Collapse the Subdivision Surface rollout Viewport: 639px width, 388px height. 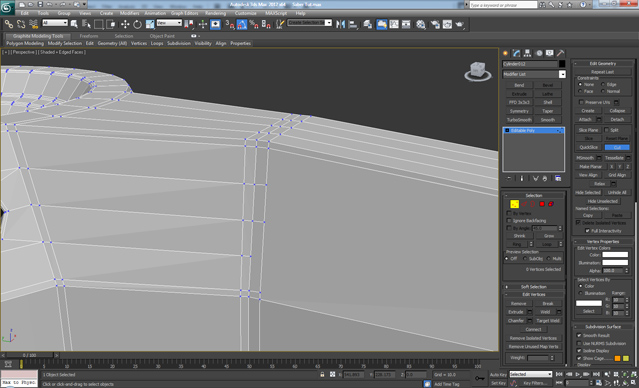coord(604,326)
